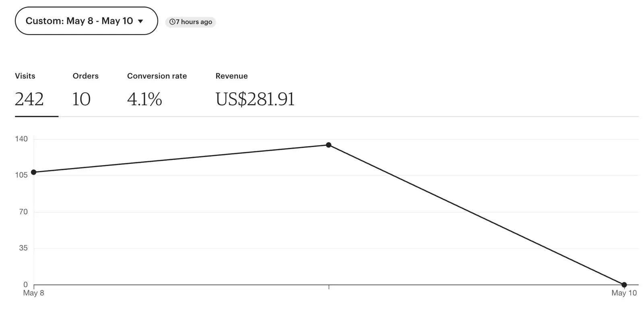Click the orders count of 10
The width and height of the screenshot is (644, 313).
(81, 99)
